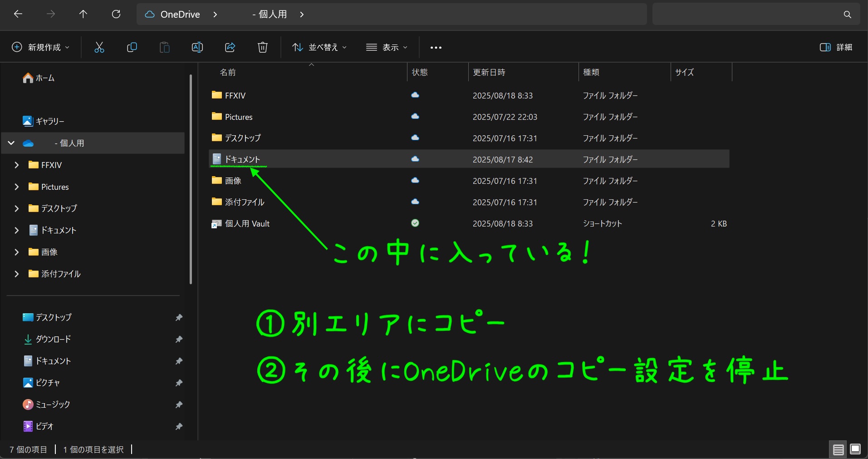Open the 並べ替え sort menu
Viewport: 868px width, 459px height.
(319, 47)
